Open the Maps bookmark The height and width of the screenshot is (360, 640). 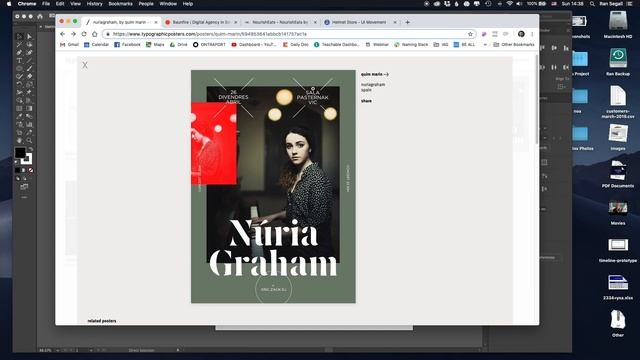(x=155, y=45)
